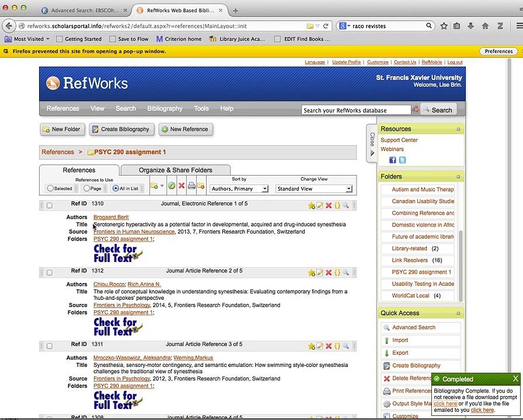Open Firefox hamburger menu
This screenshot has height=420, width=523.
(x=519, y=26)
